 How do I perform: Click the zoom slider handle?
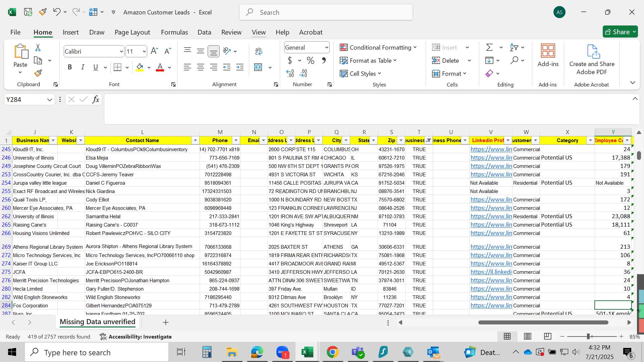(x=588, y=336)
